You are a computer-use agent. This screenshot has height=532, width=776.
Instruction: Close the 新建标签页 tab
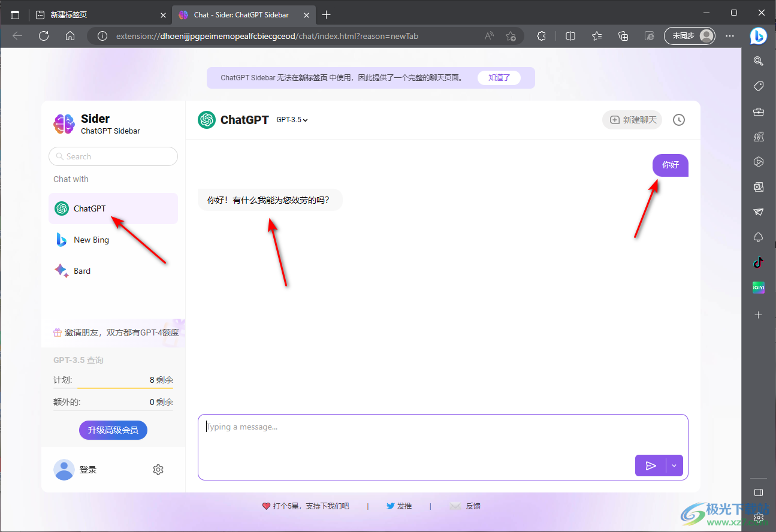(163, 15)
